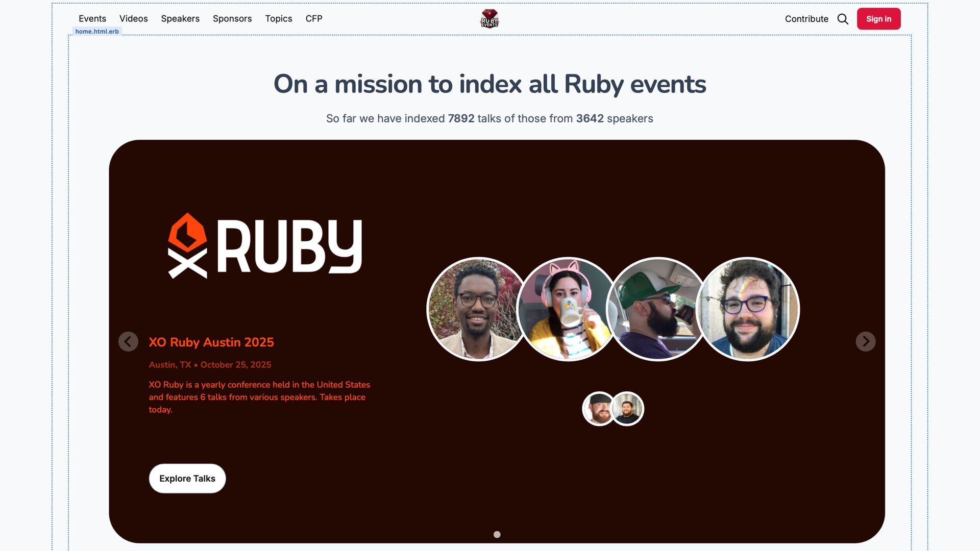Click speaker avatar wearing green cap
Viewport: 980px width, 551px height.
pyautogui.click(x=656, y=309)
